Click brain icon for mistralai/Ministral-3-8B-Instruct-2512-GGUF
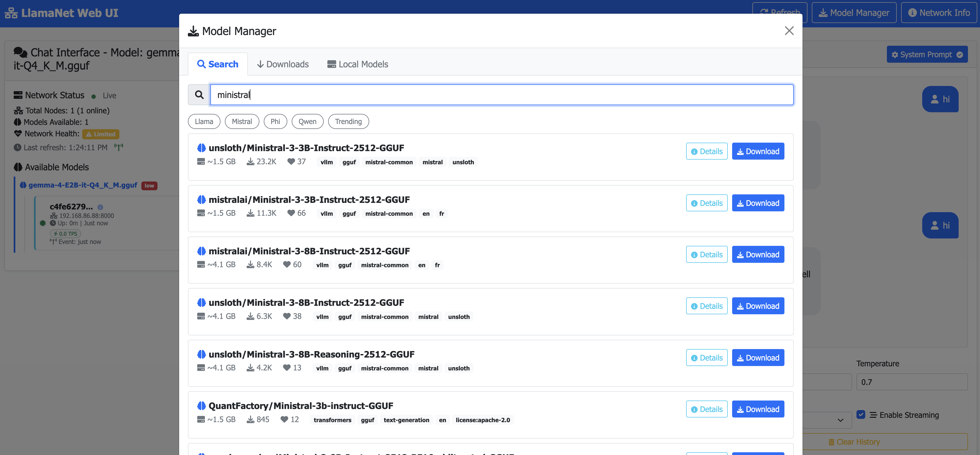Viewport: 980px width, 455px height. 201,251
